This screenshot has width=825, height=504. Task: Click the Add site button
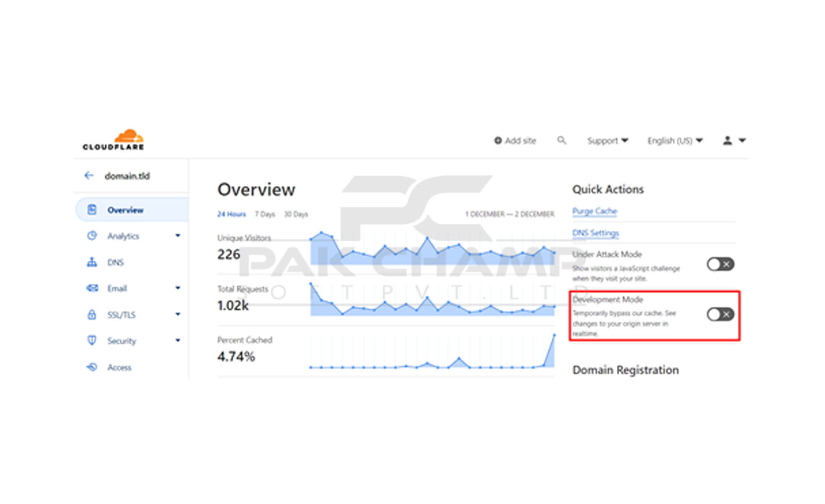coord(515,141)
